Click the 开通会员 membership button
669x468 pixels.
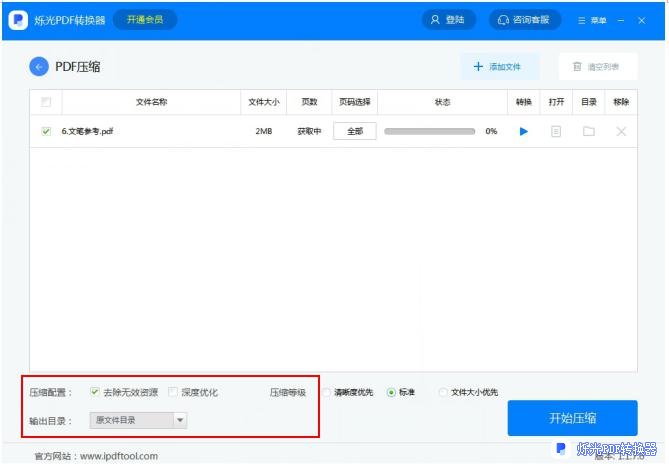[144, 19]
